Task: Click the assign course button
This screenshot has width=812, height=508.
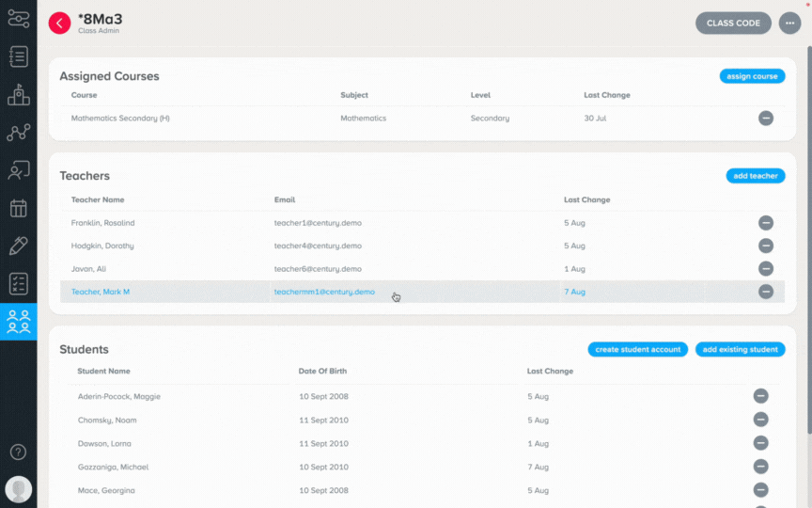Action: pyautogui.click(x=752, y=76)
